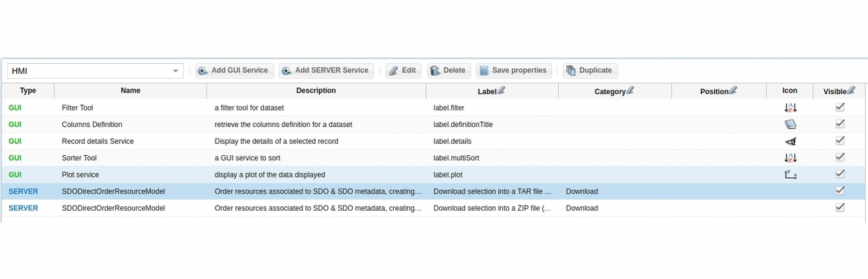
Task: Click 'Download selection into a ZIP file' label
Action: (x=493, y=208)
